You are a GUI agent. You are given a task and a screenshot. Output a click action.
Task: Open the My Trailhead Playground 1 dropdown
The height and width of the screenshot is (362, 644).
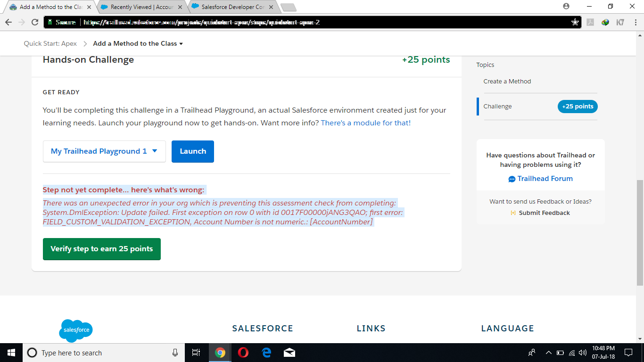click(104, 151)
